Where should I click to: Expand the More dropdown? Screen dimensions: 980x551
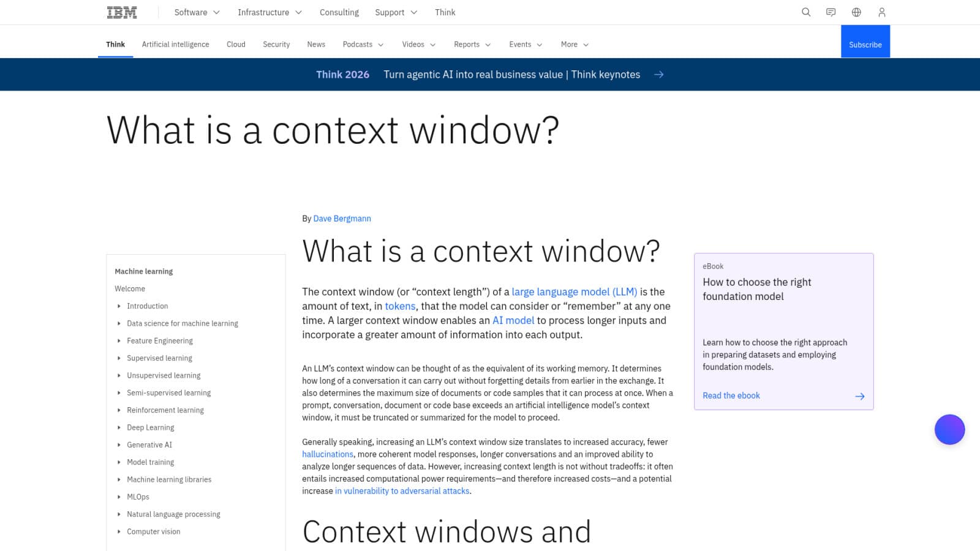click(575, 45)
